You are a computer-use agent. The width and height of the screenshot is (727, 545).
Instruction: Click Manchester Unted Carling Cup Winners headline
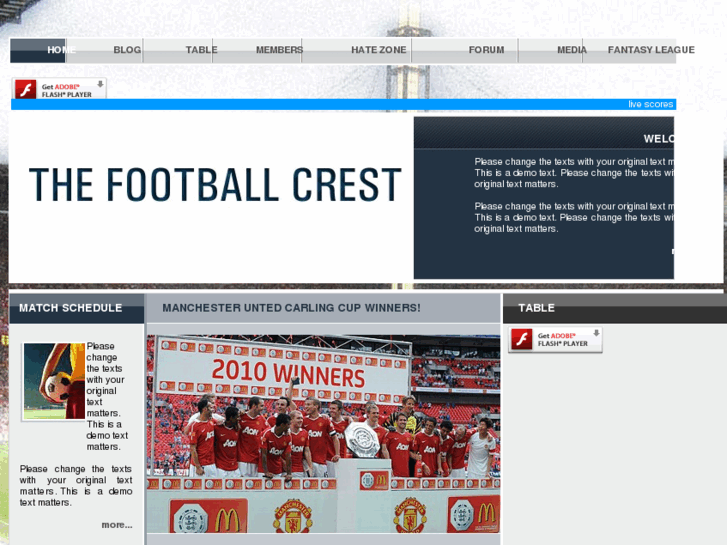point(291,308)
